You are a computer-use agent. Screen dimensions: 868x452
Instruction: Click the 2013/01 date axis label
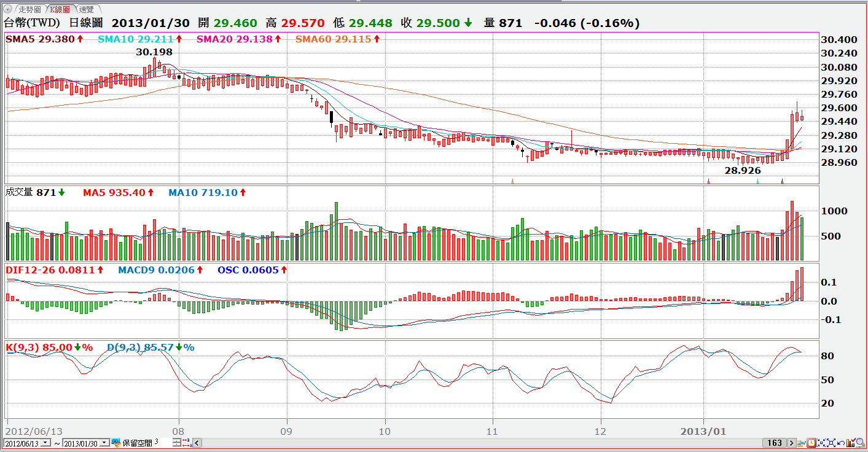(703, 431)
